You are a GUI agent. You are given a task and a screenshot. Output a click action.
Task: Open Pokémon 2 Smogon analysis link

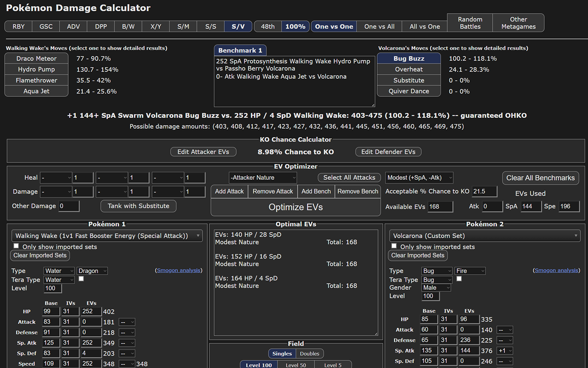tap(557, 270)
